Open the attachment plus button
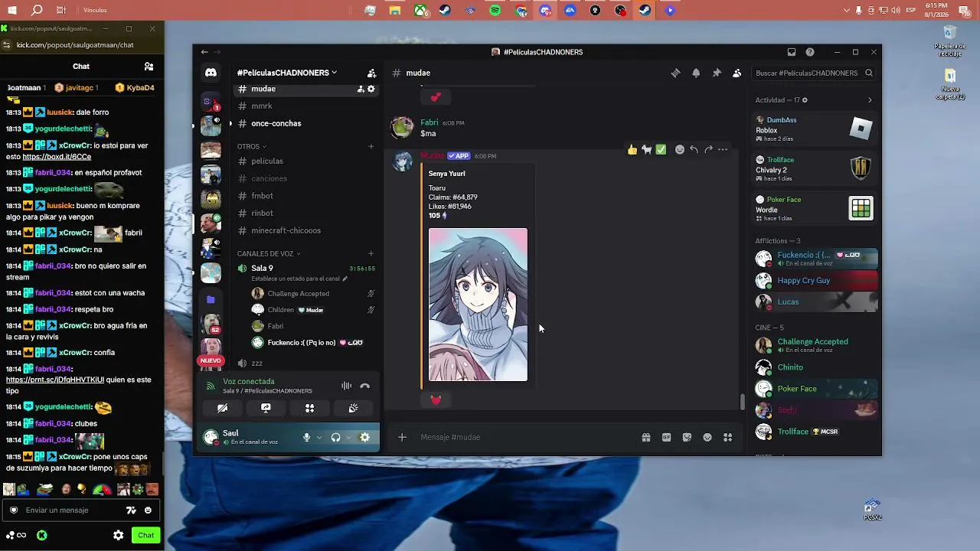The width and height of the screenshot is (980, 551). (x=402, y=437)
